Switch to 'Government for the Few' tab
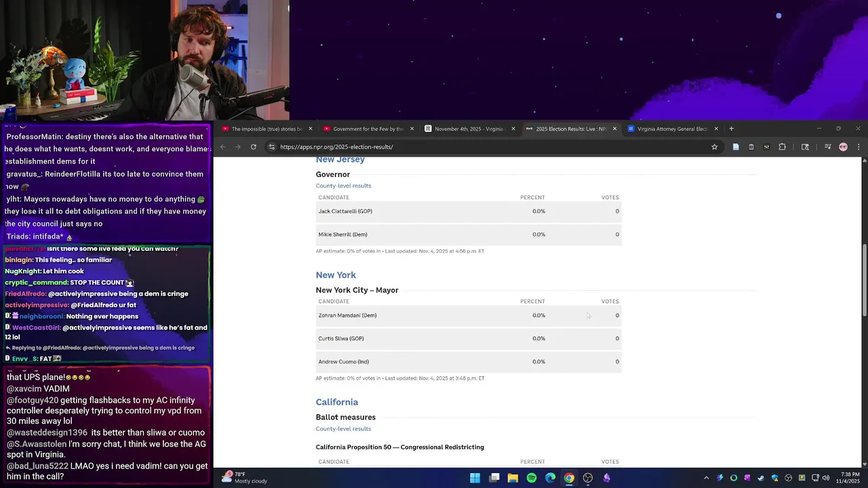This screenshot has width=868, height=488. click(368, 129)
